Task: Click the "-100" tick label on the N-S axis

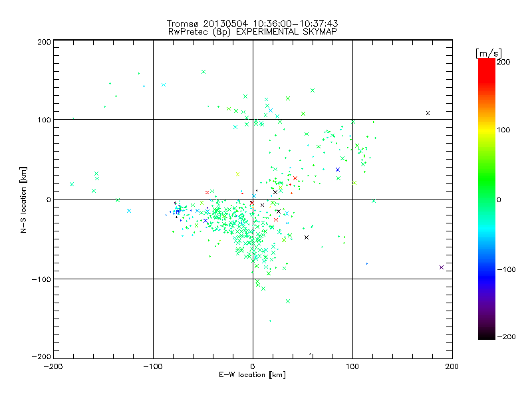Action: click(x=41, y=279)
